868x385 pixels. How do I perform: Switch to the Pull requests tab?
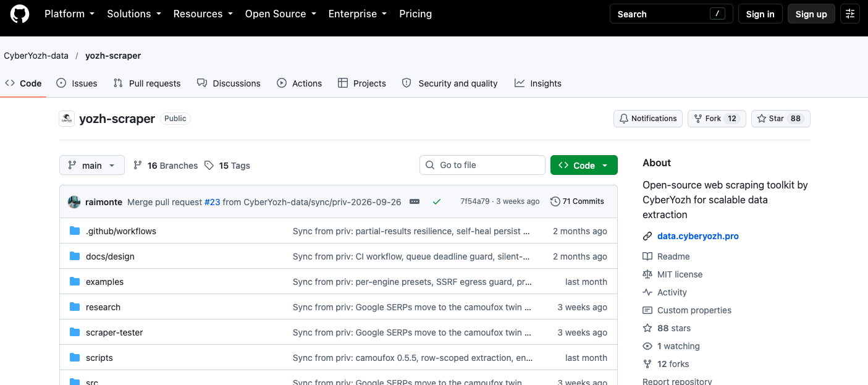(x=147, y=83)
